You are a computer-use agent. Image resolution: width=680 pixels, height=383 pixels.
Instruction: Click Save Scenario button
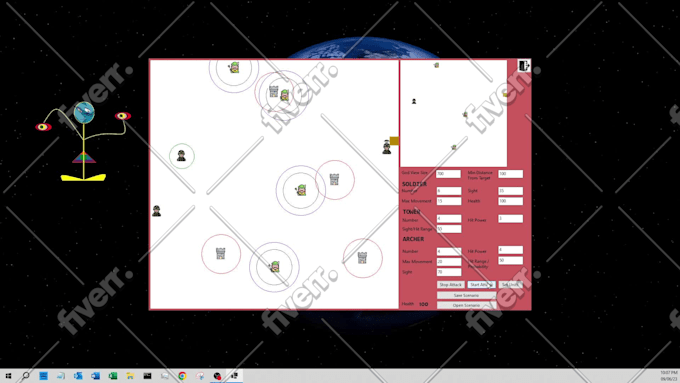click(x=466, y=295)
